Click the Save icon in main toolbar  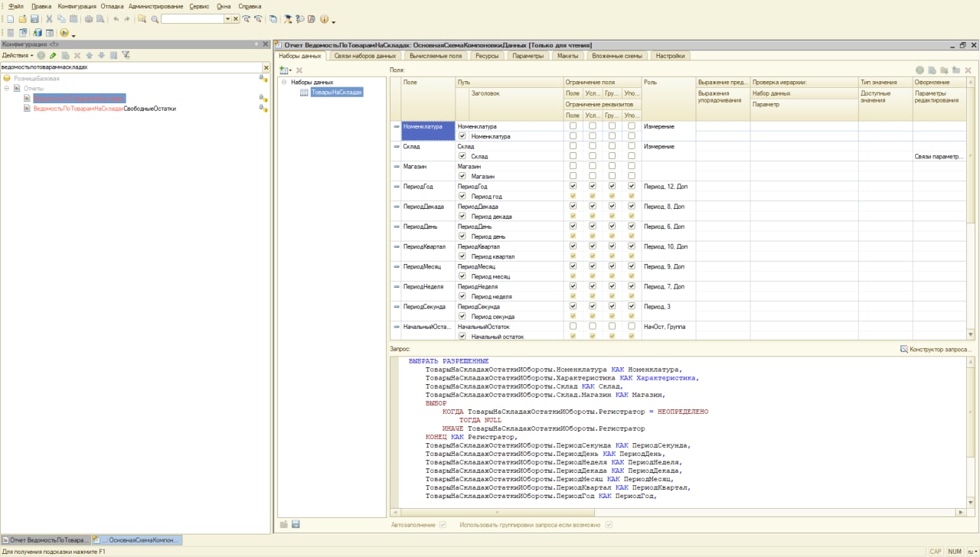point(34,18)
